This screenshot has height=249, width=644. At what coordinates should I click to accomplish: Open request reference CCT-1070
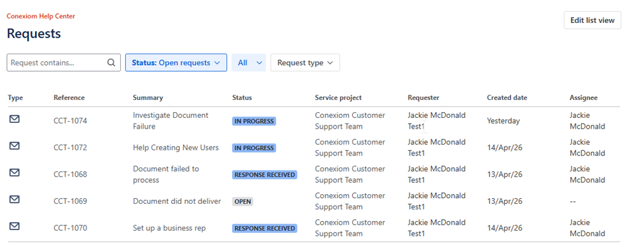[70, 228]
